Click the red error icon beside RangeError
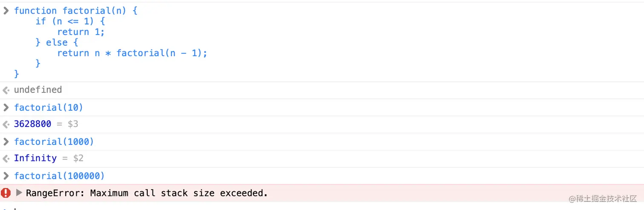 [x=6, y=193]
